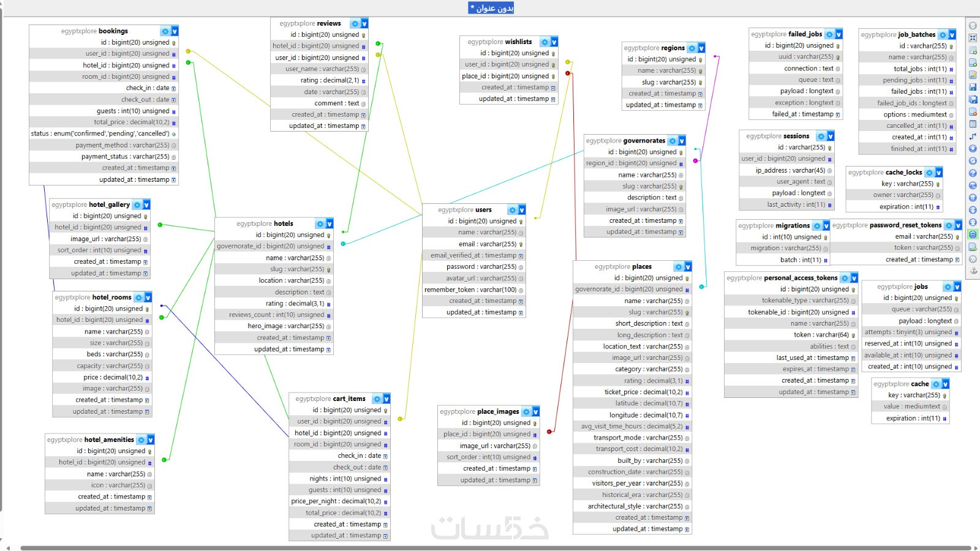Toggle small/big tables view
The image size is (980, 551).
point(973,222)
